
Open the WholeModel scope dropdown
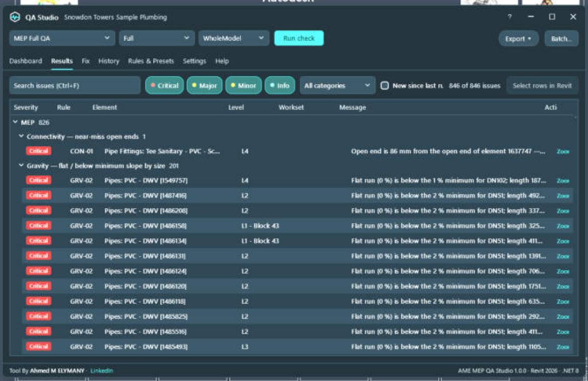[234, 38]
